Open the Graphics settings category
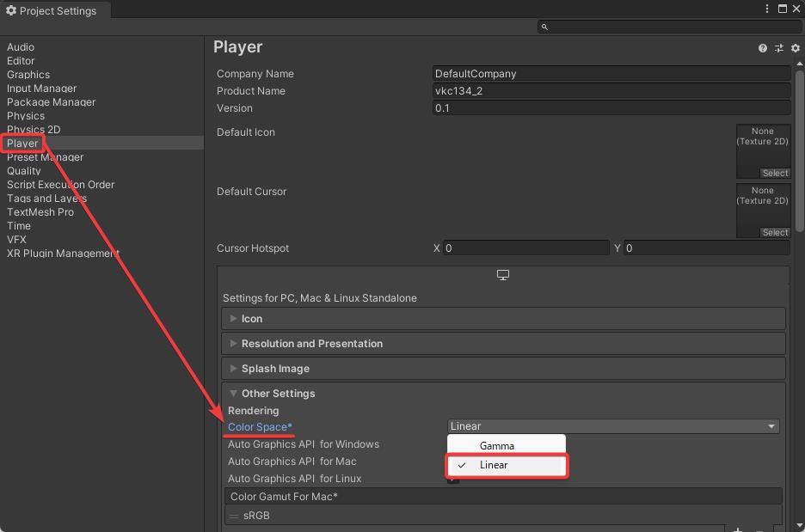805x532 pixels. click(28, 75)
